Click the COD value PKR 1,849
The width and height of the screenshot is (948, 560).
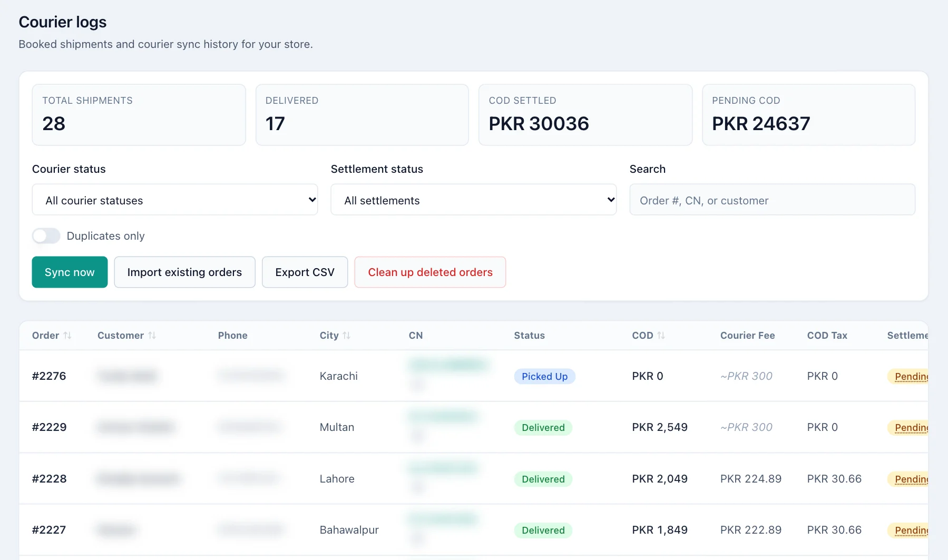660,530
